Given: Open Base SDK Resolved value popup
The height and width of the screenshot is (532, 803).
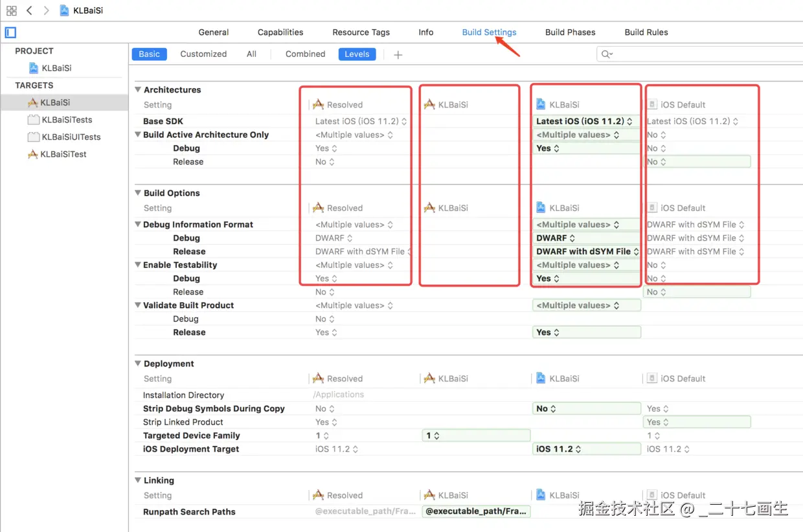Looking at the screenshot, I should click(361, 121).
